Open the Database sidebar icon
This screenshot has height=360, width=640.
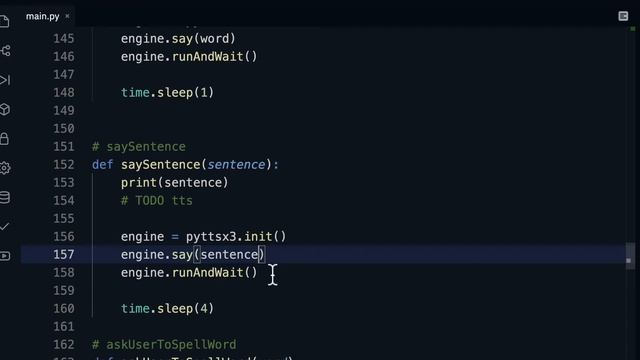[5, 198]
